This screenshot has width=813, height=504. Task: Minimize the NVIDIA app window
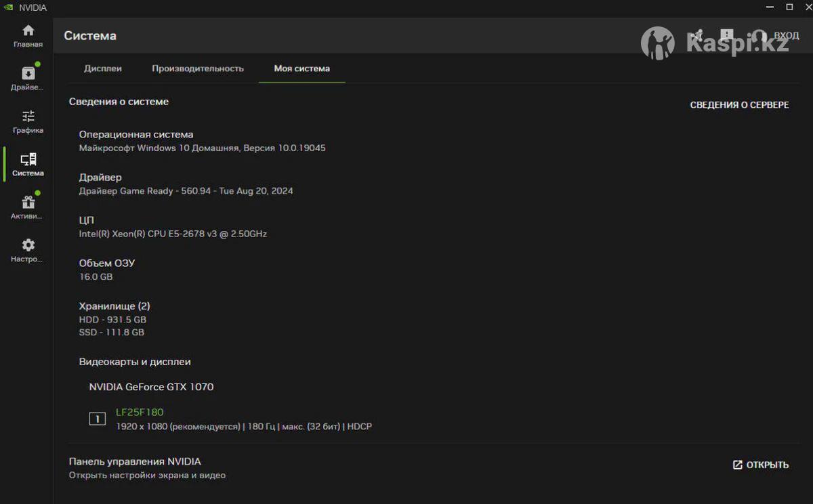tap(771, 7)
